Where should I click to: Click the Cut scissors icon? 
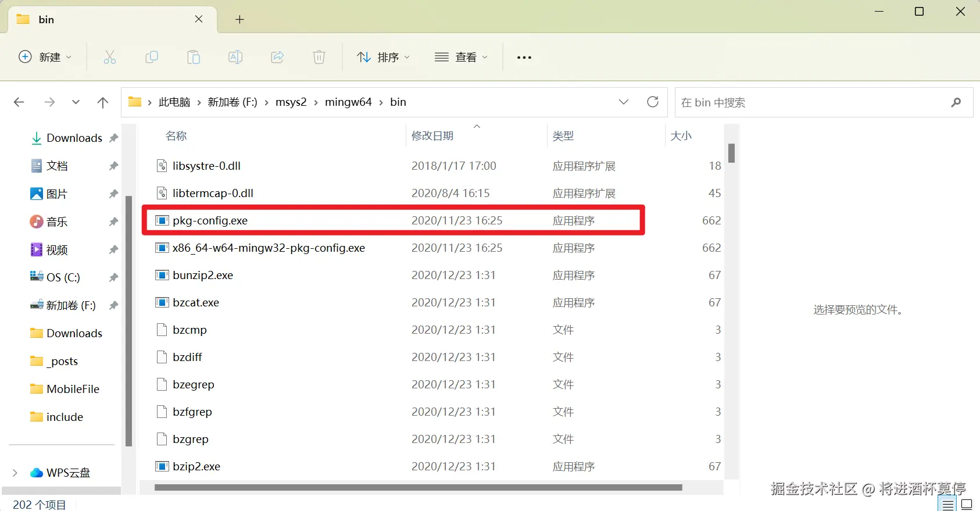pos(110,57)
